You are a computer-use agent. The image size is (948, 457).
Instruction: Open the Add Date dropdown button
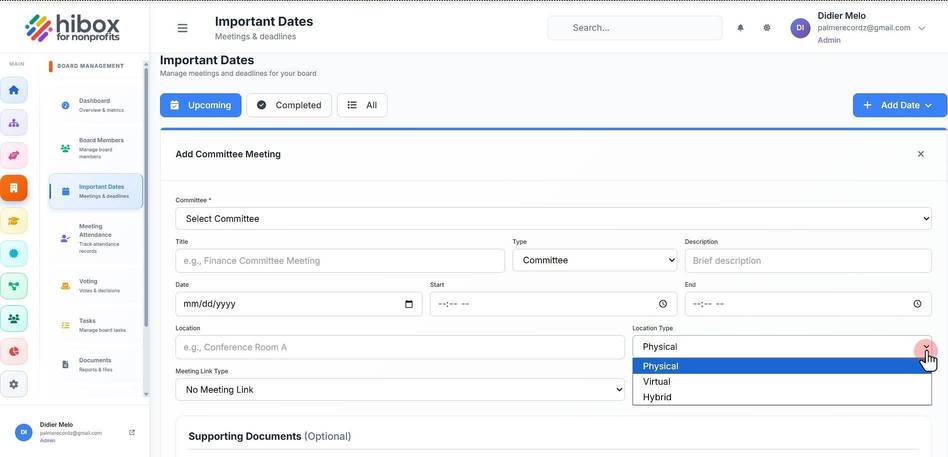coord(900,105)
